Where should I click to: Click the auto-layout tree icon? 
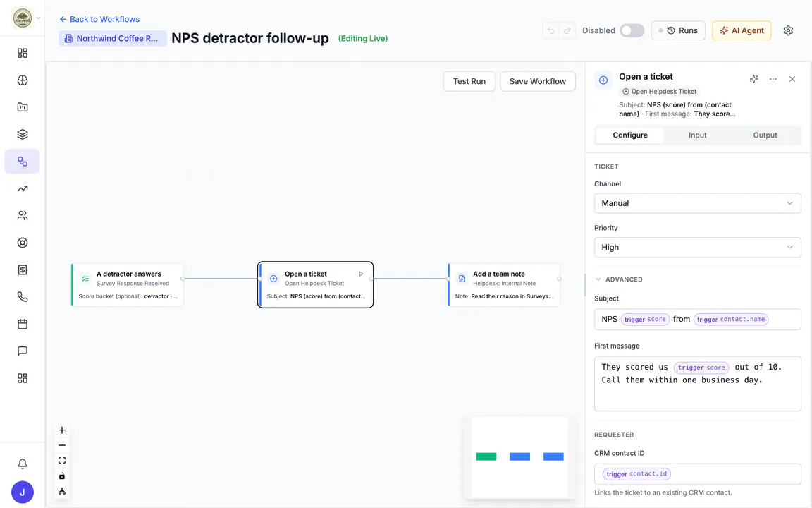(x=61, y=491)
